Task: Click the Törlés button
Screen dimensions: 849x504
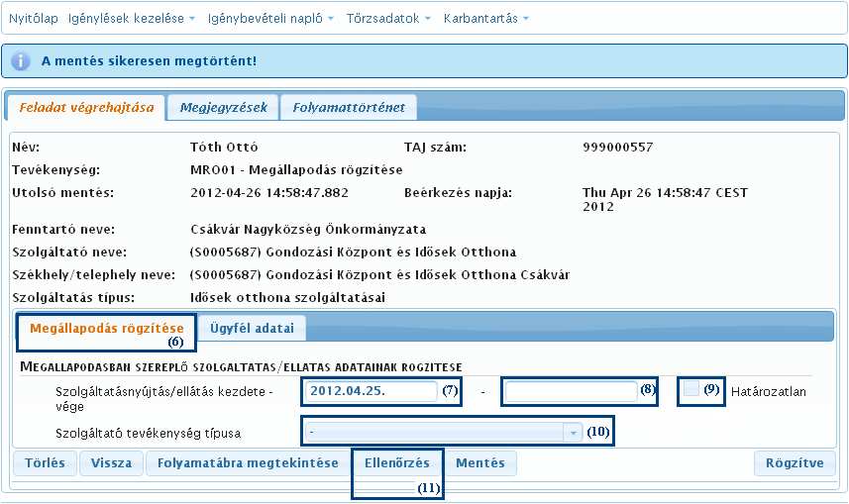Action: click(45, 463)
